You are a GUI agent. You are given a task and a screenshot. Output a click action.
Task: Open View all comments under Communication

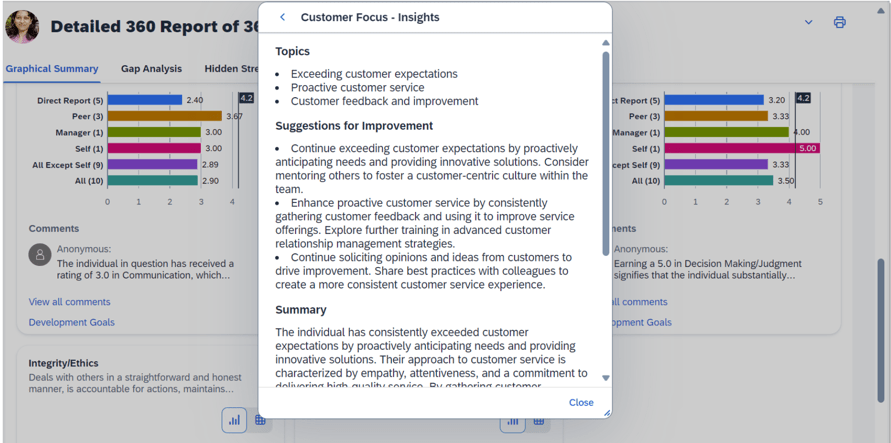(x=69, y=301)
